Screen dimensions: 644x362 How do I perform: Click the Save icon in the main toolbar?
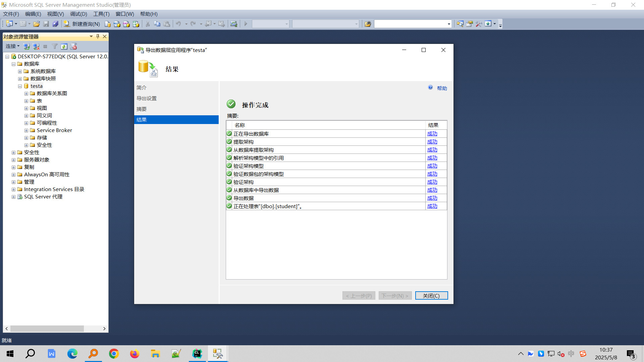pyautogui.click(x=46, y=24)
